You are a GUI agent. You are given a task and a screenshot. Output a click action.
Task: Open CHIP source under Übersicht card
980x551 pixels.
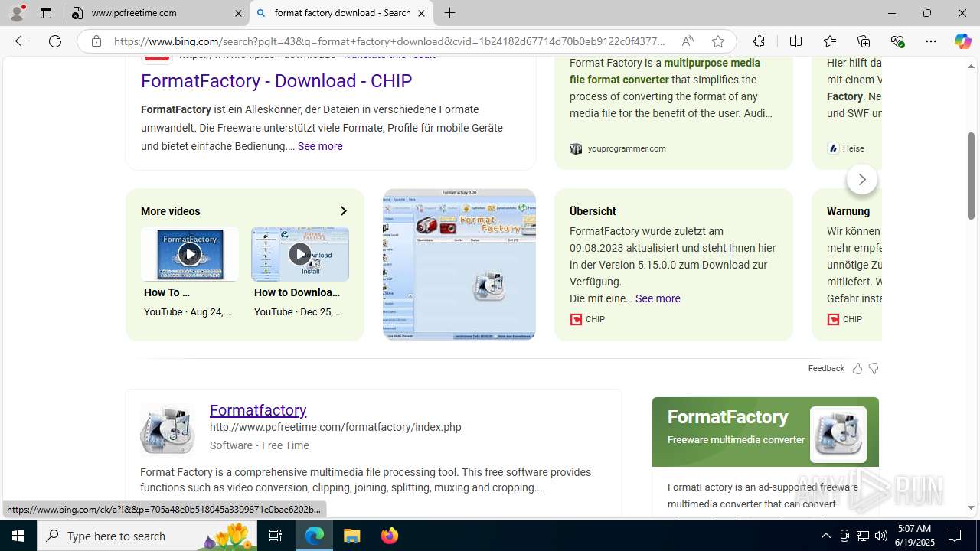587,319
